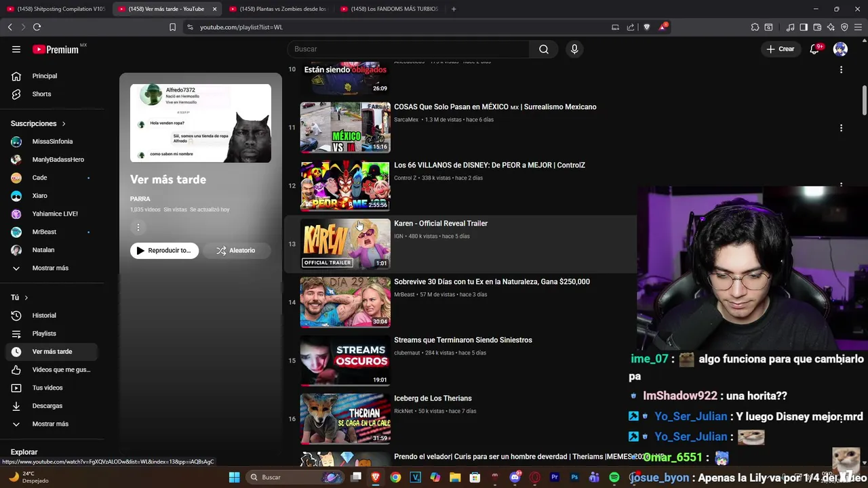This screenshot has height=488, width=868.
Task: Open the ManlyBadassHero subscription channel
Action: click(x=53, y=159)
